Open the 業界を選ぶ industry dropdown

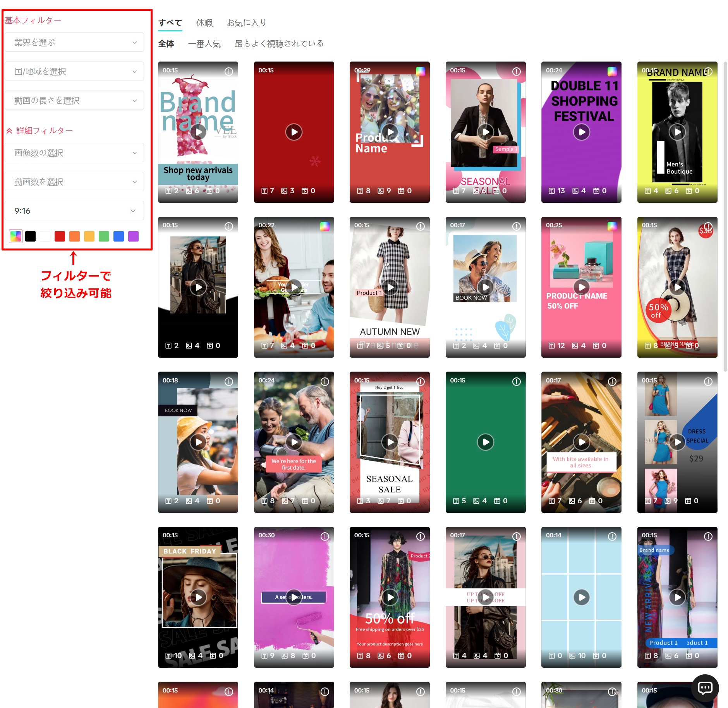74,43
